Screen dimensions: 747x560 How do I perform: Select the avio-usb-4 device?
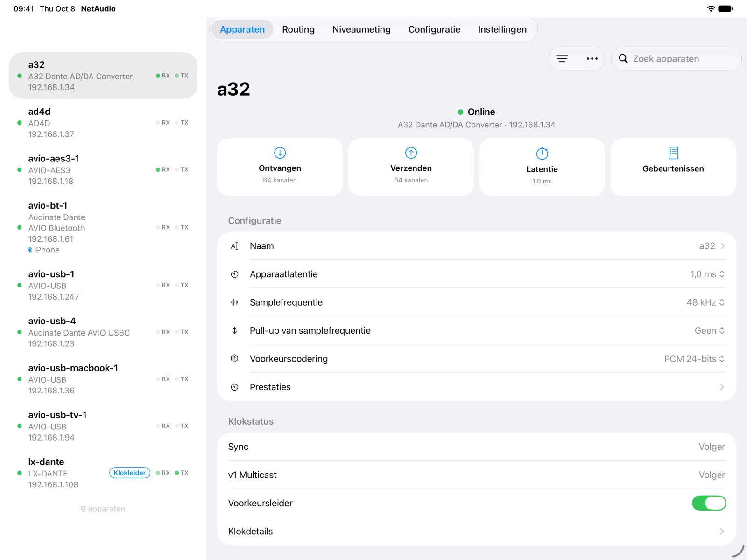[x=103, y=332]
